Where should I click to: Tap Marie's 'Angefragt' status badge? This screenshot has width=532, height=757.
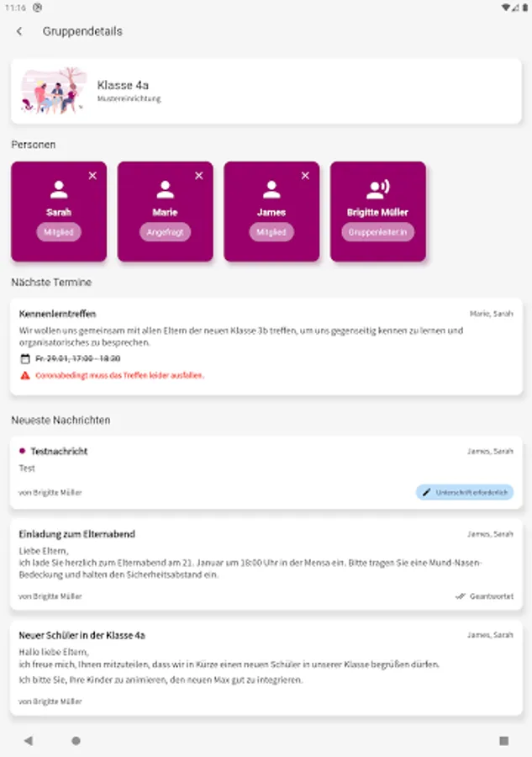pos(165,232)
